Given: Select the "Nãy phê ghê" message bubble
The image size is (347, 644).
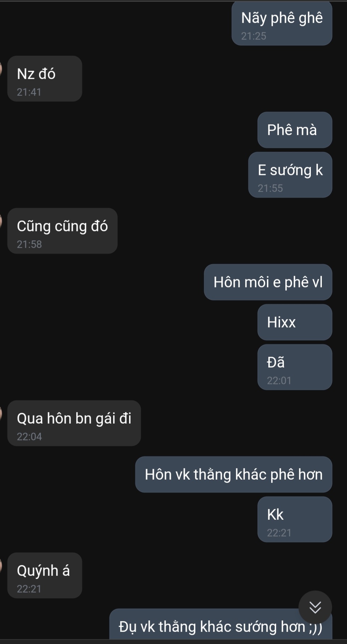Looking at the screenshot, I should 282,23.
